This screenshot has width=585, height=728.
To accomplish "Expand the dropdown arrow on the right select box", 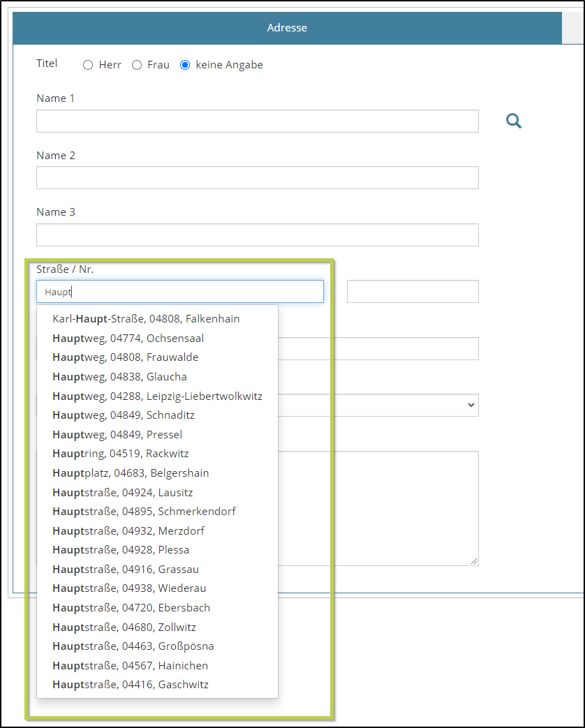I will (471, 405).
